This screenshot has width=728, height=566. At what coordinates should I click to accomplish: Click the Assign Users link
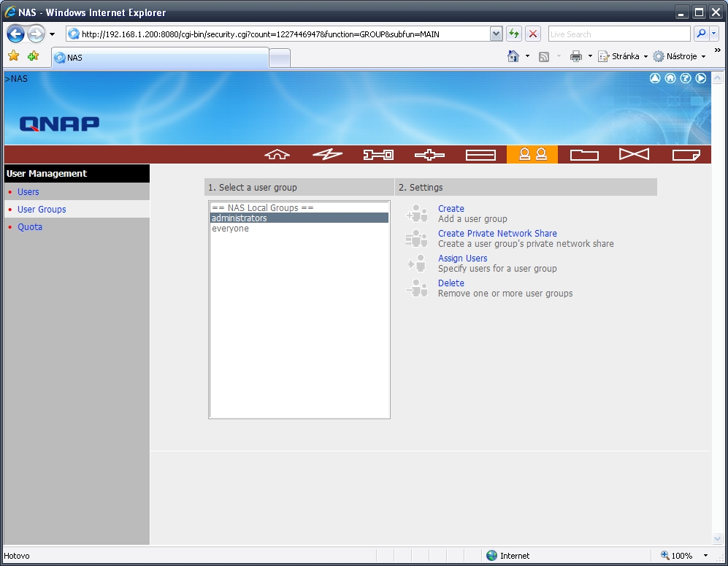pyautogui.click(x=462, y=258)
